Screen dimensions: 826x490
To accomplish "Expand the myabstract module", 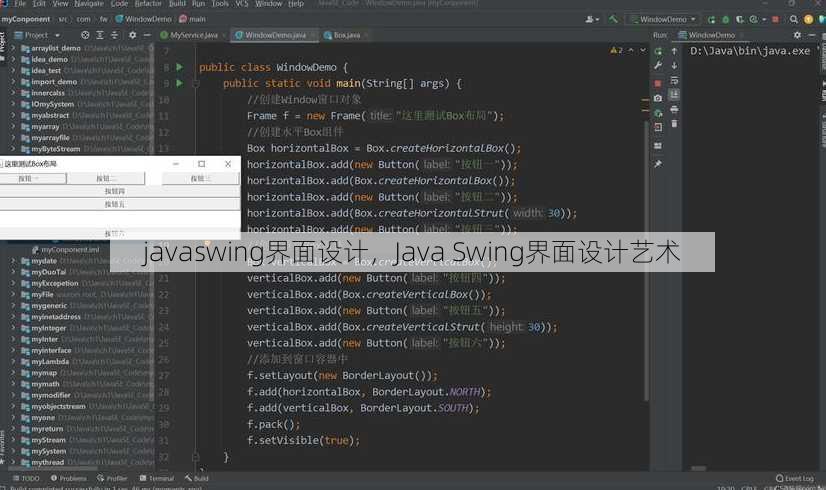I will [13, 115].
